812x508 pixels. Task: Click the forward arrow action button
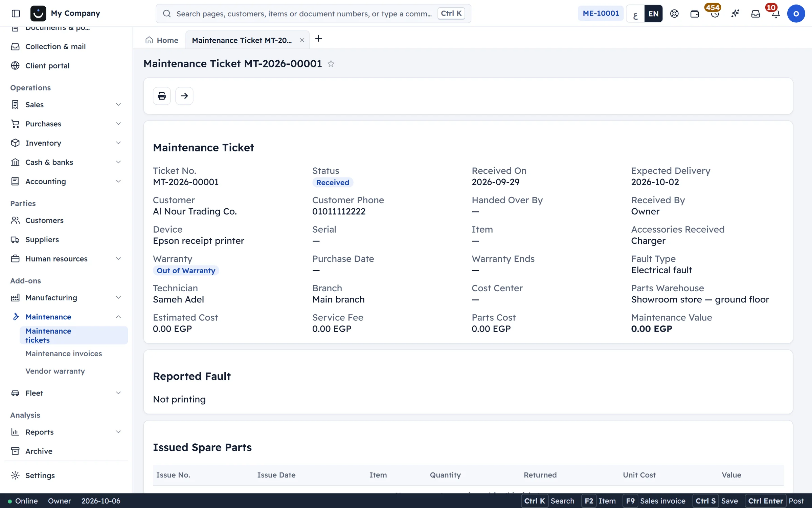(184, 96)
